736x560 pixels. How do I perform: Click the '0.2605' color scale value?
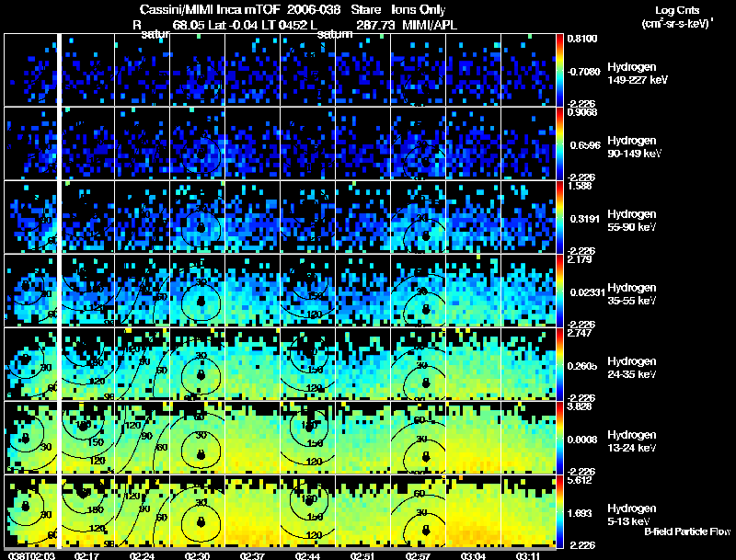click(582, 366)
